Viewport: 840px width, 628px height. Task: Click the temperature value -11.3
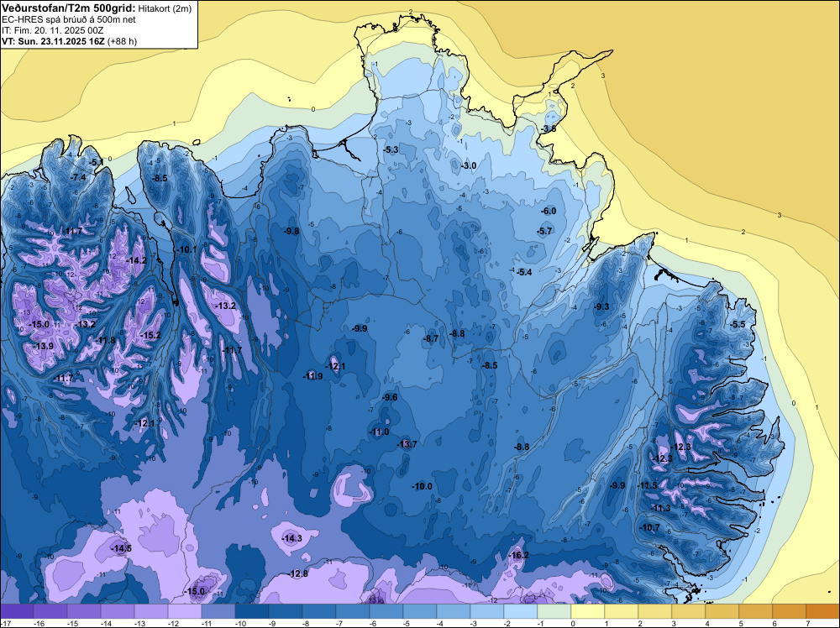660,508
